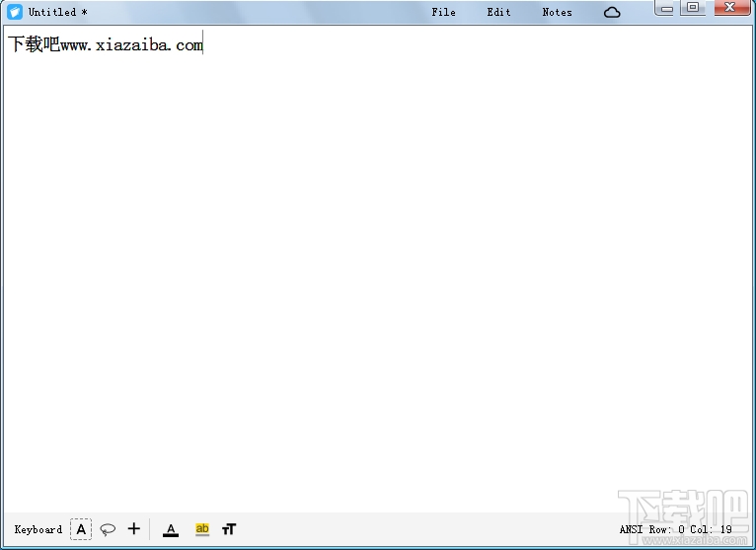Click the app logo icon beside Untitled
The width and height of the screenshot is (756, 550).
click(x=15, y=12)
